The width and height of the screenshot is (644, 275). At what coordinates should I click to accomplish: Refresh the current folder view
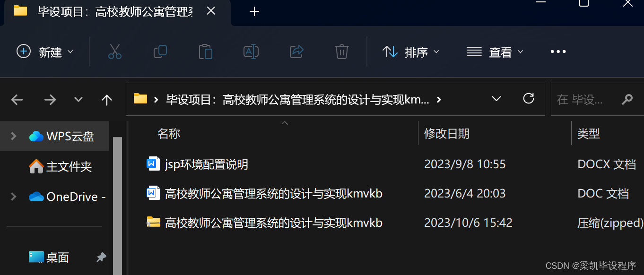pos(529,99)
